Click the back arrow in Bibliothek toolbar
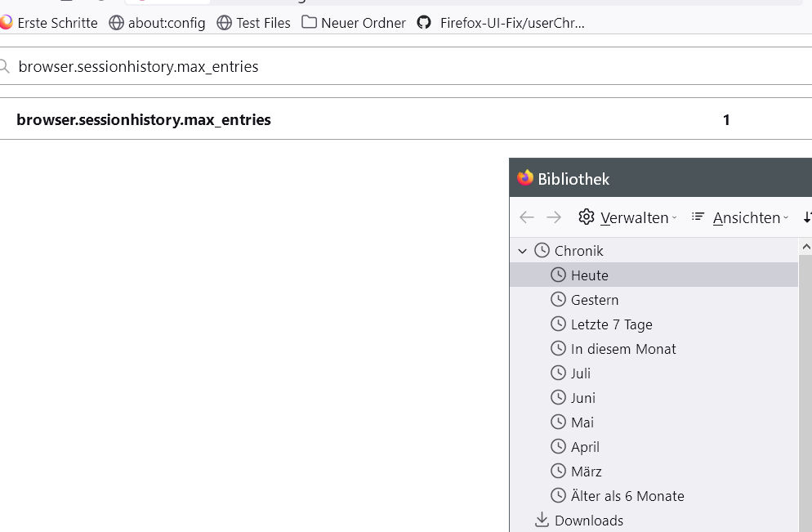Image resolution: width=812 pixels, height=532 pixels. [x=527, y=217]
